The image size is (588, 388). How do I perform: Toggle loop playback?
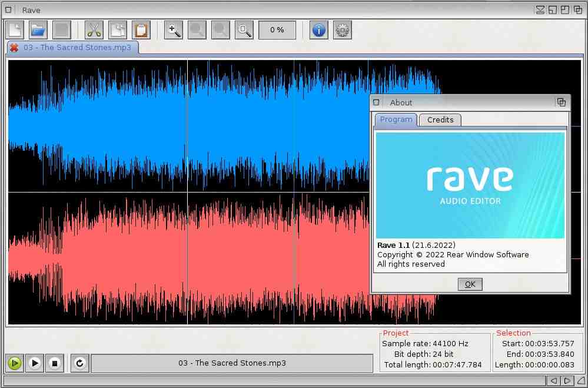pyautogui.click(x=80, y=363)
